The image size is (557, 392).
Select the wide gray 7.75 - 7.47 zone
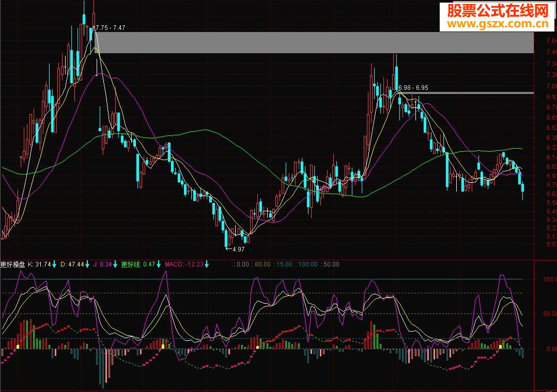pos(314,42)
